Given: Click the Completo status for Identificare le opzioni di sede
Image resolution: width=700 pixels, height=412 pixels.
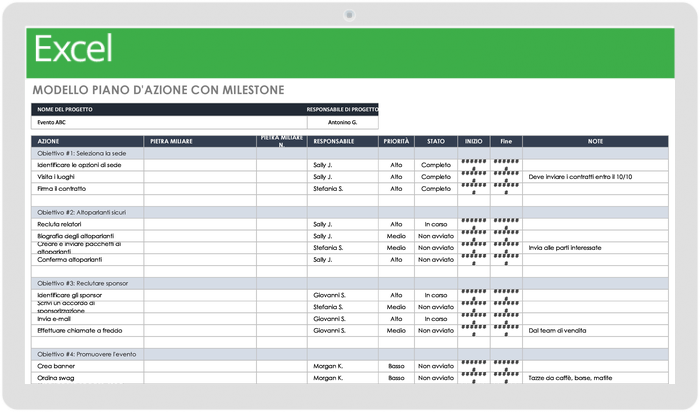Looking at the screenshot, I should (436, 165).
